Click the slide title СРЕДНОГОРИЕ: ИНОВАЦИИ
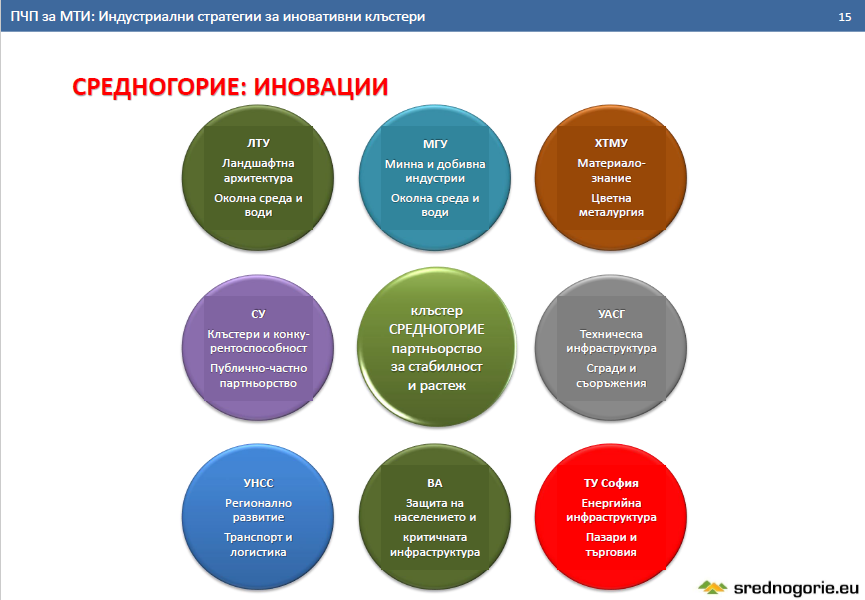The width and height of the screenshot is (865, 600). point(230,87)
